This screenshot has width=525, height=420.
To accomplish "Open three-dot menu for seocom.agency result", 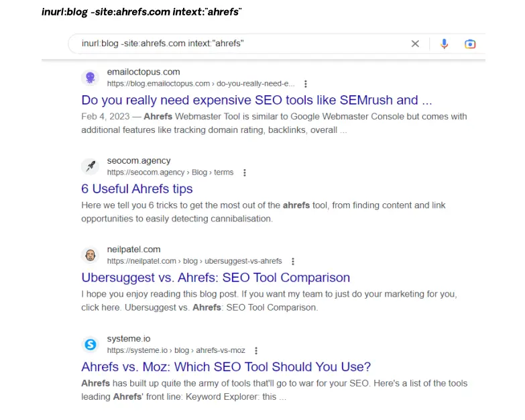I will tap(245, 172).
